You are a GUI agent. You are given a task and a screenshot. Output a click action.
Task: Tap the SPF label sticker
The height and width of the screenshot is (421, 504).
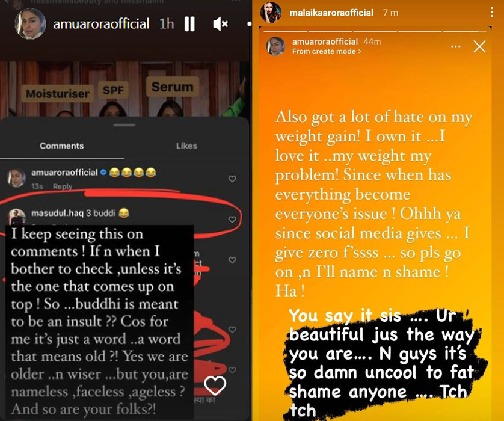pos(113,90)
